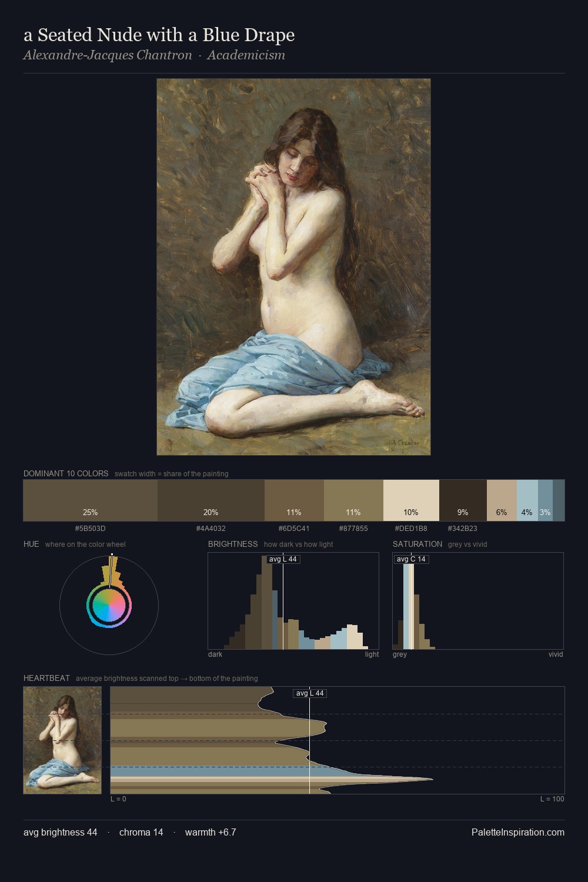Select the grey-blue 3% swatch
The height and width of the screenshot is (882, 588).
point(545,500)
